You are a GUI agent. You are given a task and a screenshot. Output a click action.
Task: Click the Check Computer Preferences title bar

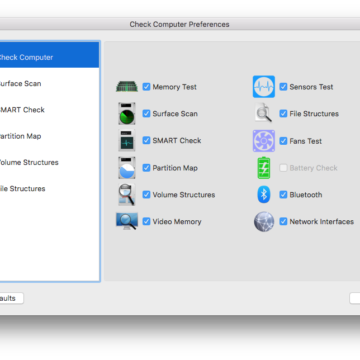click(180, 24)
